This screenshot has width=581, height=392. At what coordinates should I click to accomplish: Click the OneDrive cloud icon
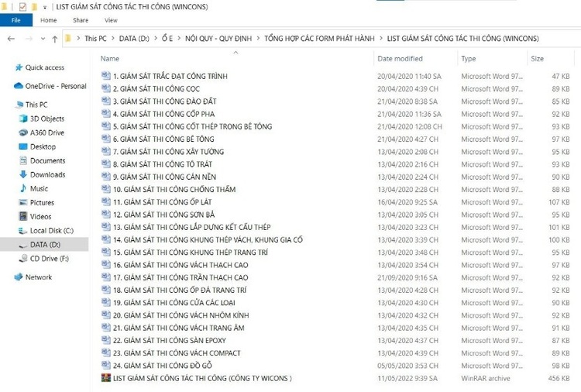point(19,86)
